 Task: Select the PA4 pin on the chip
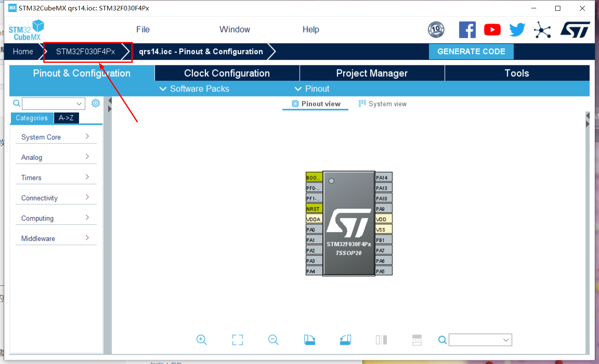[x=314, y=271]
